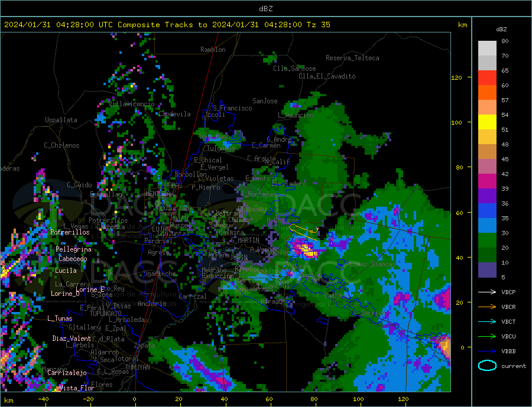Screen dimensions: 532x407
Task: Click the 'Palmira' map label
Action: pos(231,233)
